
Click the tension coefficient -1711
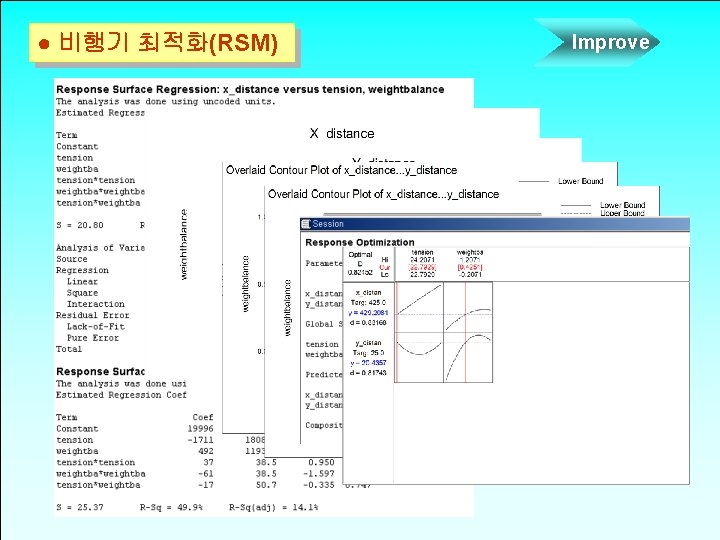(201, 440)
